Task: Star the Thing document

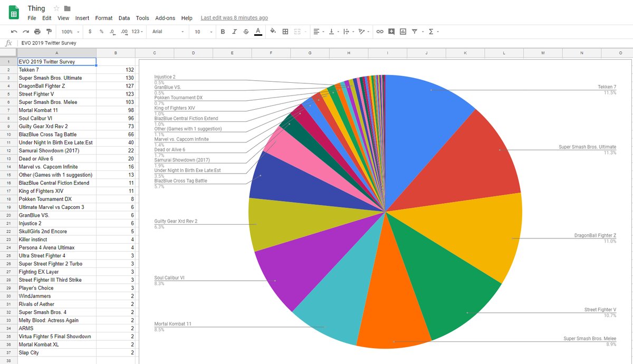Action: point(56,8)
